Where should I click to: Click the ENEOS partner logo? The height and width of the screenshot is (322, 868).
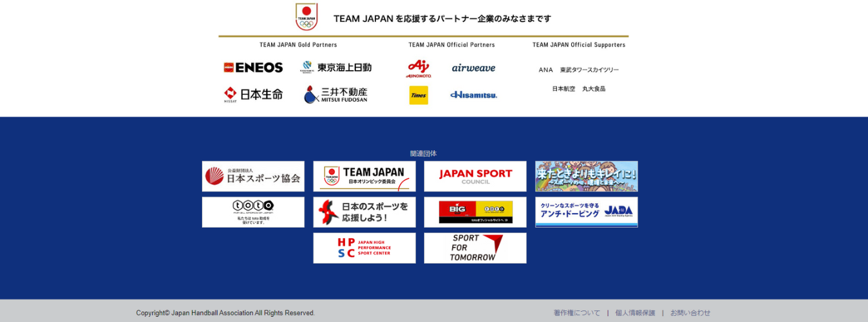[253, 68]
